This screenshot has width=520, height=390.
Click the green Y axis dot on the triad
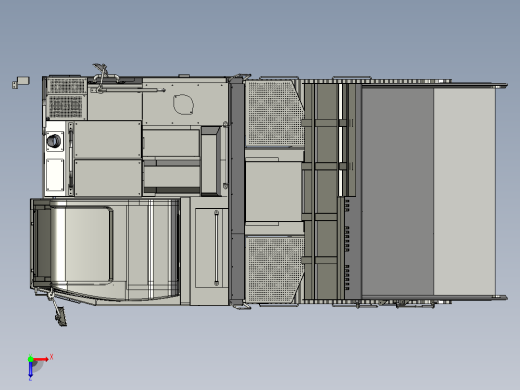coord(30,359)
